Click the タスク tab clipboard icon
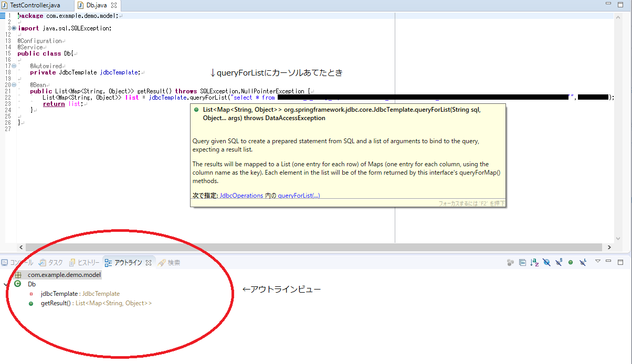 point(43,262)
